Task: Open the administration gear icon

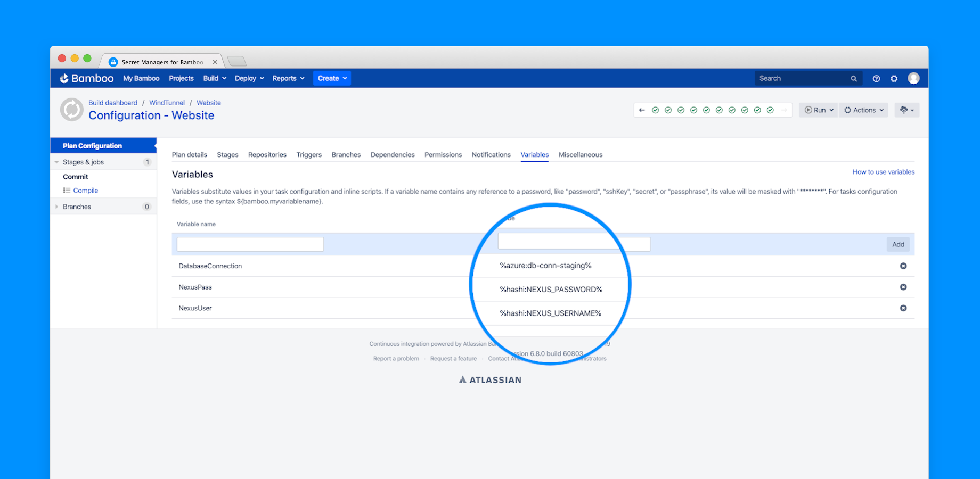Action: [894, 78]
